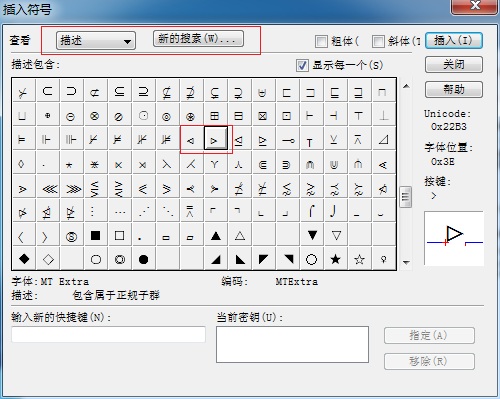Choose the hollow down-pointing triangle ▽
This screenshot has height=399, width=500.
336,235
